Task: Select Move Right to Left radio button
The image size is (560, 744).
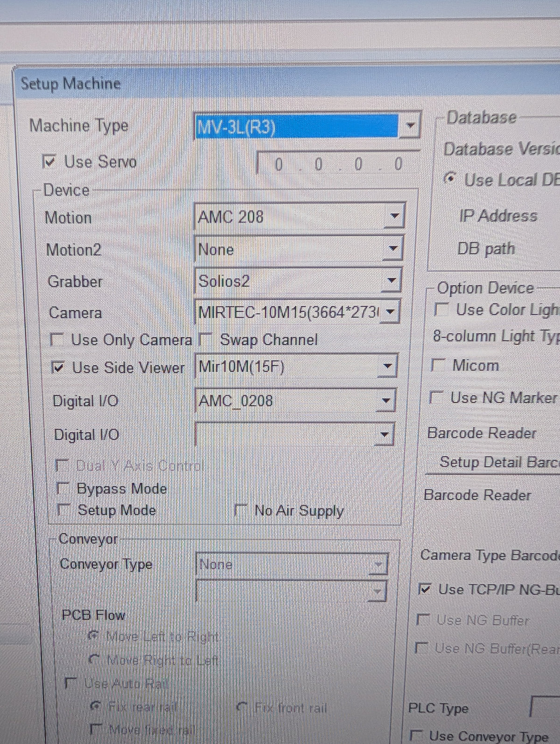Action: (x=95, y=660)
